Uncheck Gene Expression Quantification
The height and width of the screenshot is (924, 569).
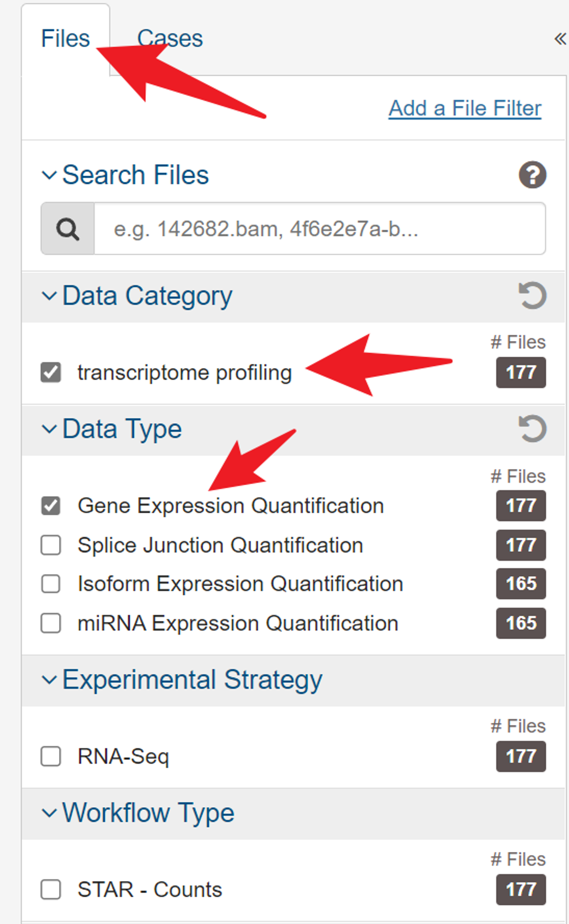51,506
